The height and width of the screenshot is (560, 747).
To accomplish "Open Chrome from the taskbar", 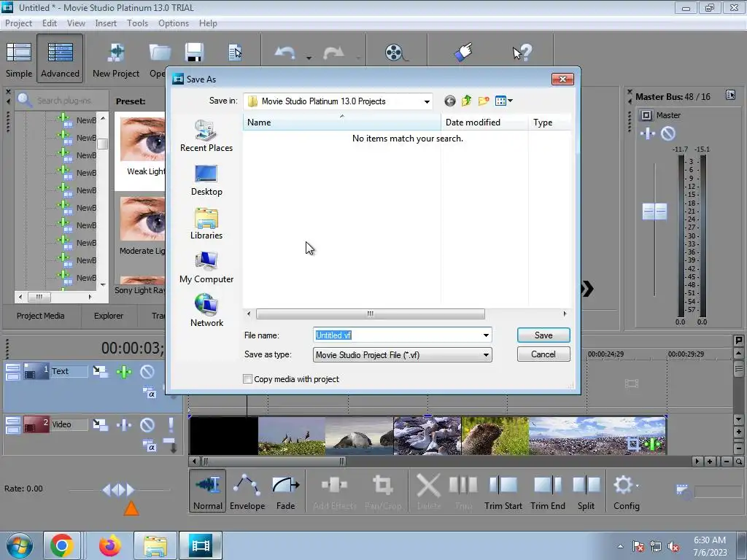I will [62, 545].
